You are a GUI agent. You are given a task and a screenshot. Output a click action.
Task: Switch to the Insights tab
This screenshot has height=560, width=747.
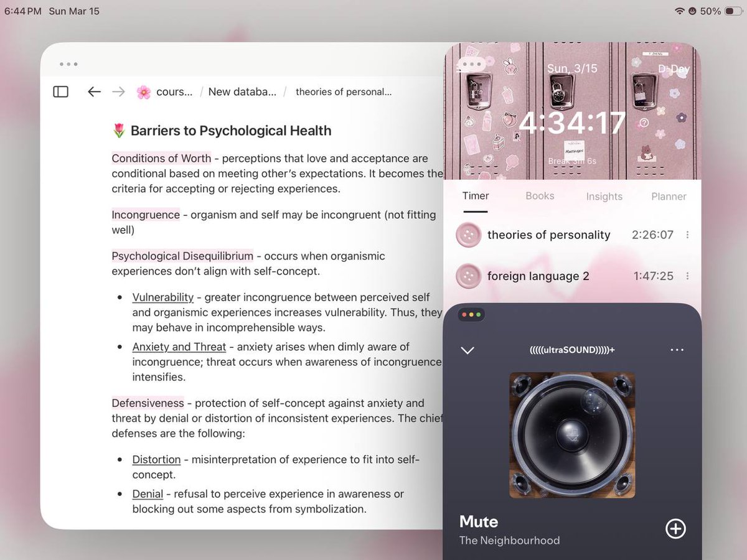tap(604, 197)
